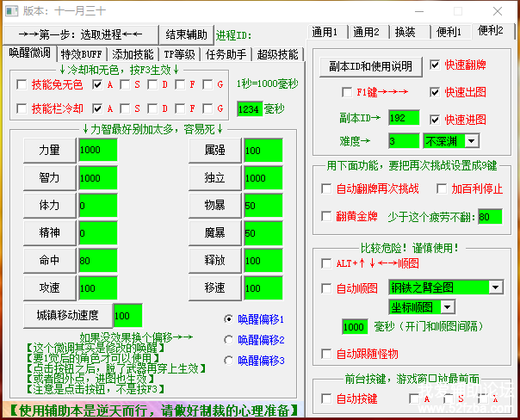Switch to the TP等级 tab
The width and height of the screenshot is (520, 420).
179,54
